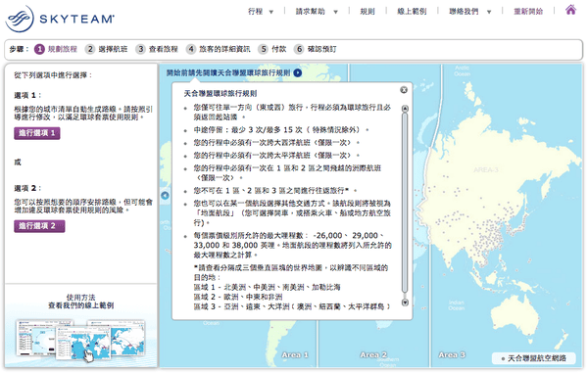Click the rules popup scroll up arrow
Screen dimensions: 588x373
pyautogui.click(x=405, y=109)
